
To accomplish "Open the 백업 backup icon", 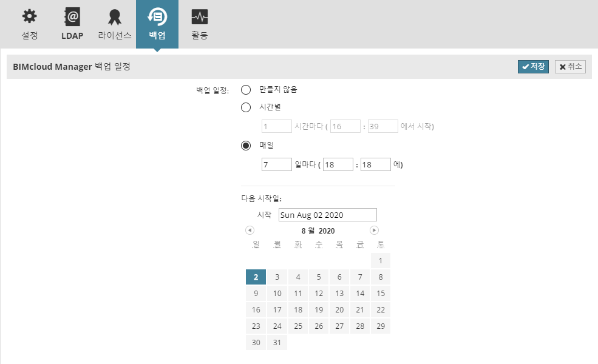I will (x=157, y=17).
